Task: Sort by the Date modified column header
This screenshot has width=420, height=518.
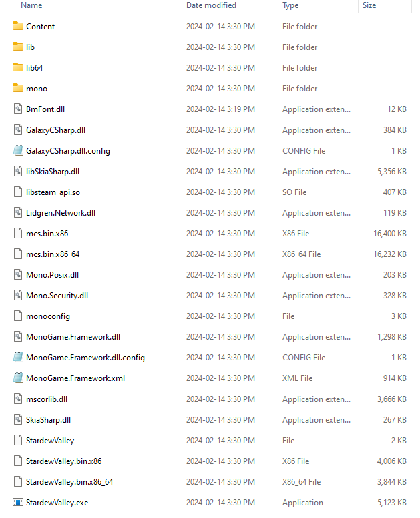Action: 211,5
